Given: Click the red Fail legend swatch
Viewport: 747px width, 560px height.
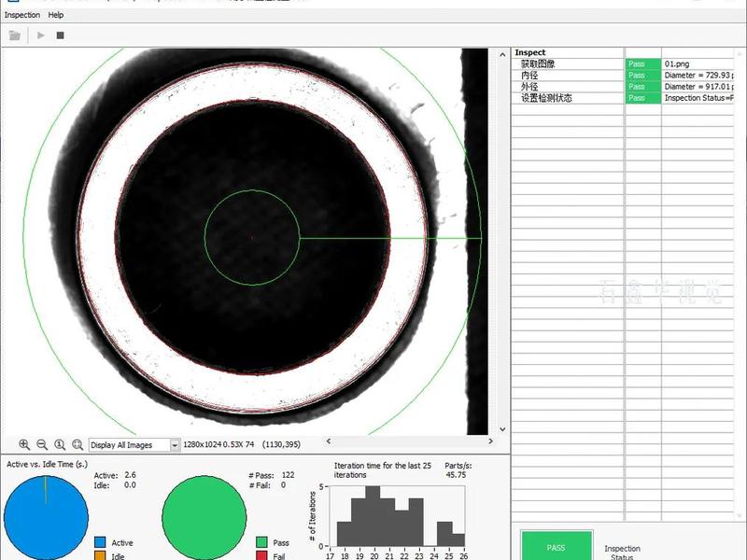Looking at the screenshot, I should [x=261, y=555].
